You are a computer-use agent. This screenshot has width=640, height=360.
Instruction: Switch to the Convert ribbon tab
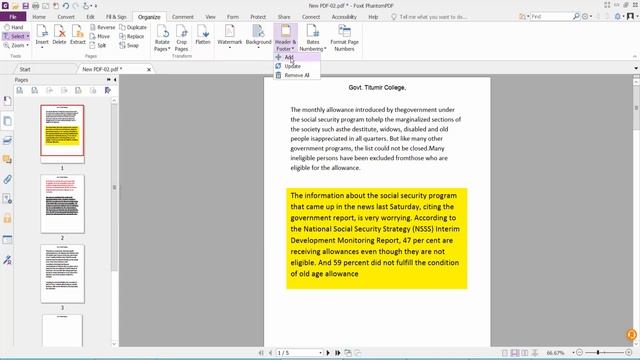click(x=66, y=17)
